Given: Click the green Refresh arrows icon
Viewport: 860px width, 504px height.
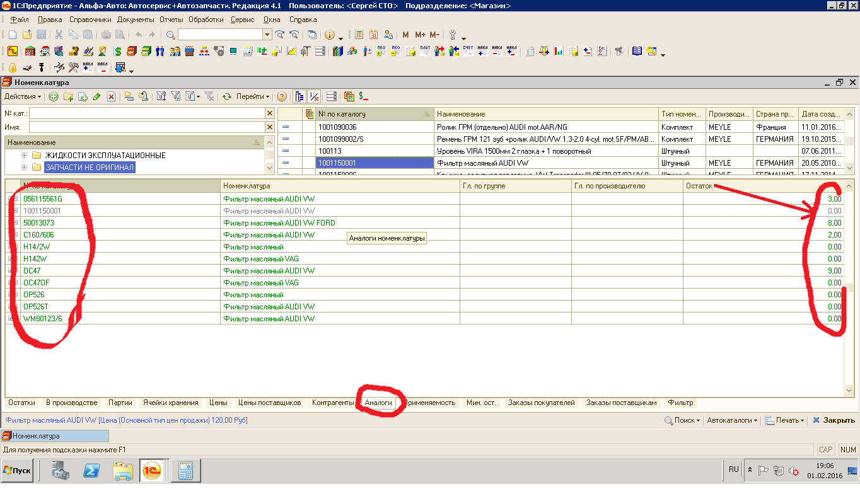Looking at the screenshot, I should point(227,96).
